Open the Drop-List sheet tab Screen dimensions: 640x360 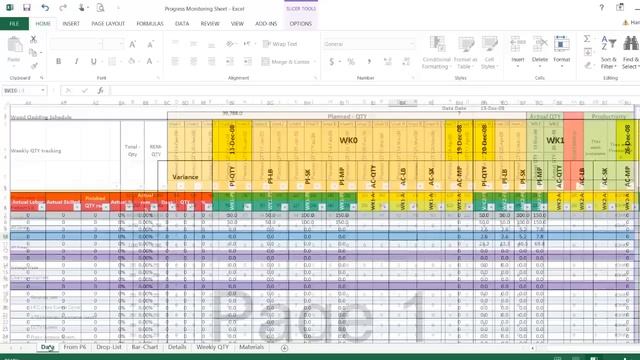(x=109, y=347)
